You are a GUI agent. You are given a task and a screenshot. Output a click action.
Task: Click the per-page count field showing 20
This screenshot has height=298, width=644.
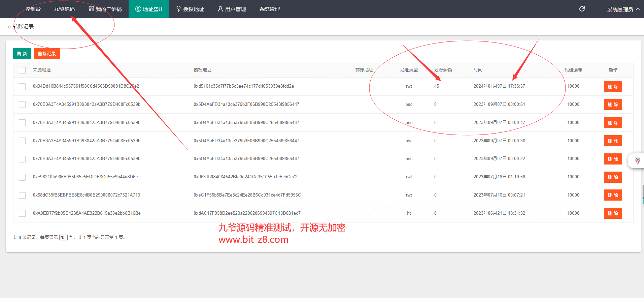(x=63, y=238)
